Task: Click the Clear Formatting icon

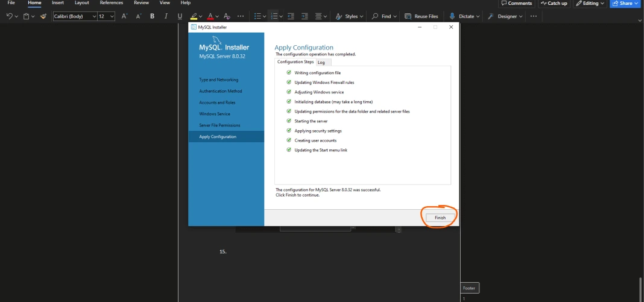Action: tap(227, 16)
